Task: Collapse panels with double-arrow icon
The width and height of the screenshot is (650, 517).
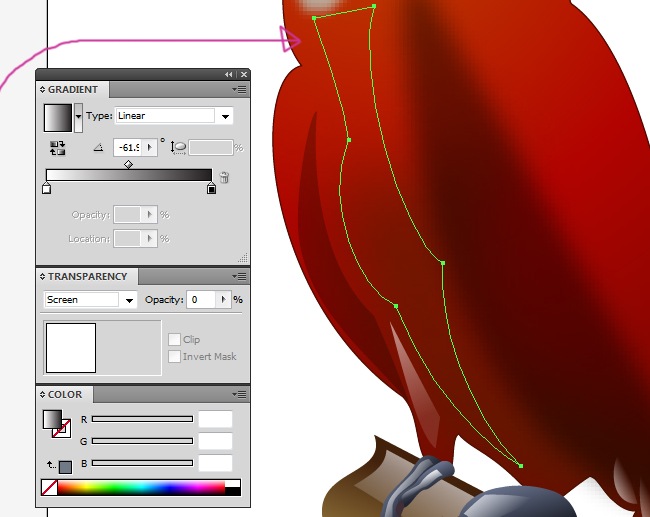Action: [x=229, y=75]
